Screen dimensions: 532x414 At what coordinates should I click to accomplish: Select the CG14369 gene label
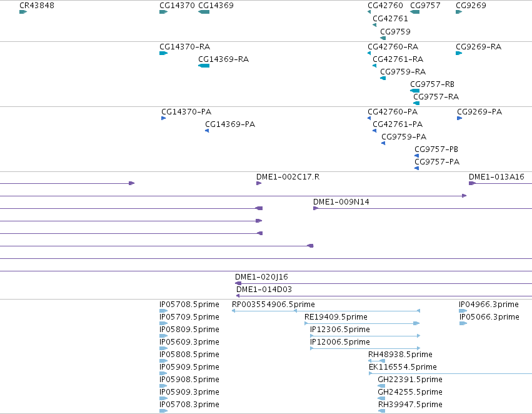click(216, 6)
